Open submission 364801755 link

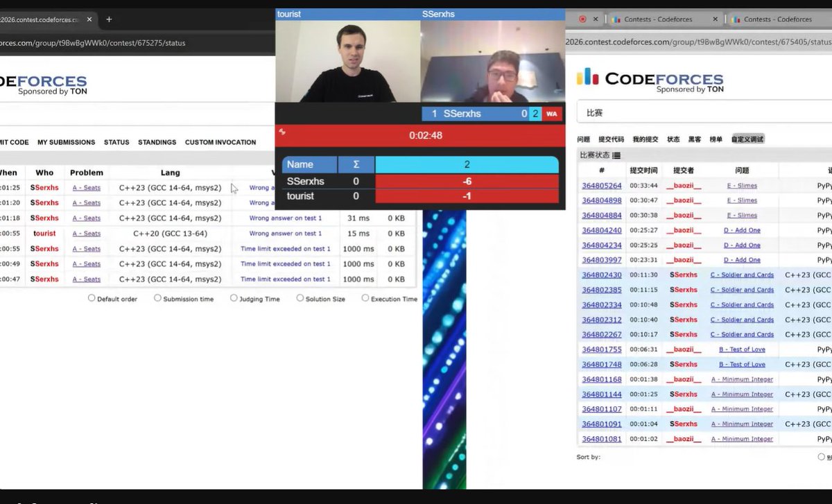pyautogui.click(x=602, y=349)
